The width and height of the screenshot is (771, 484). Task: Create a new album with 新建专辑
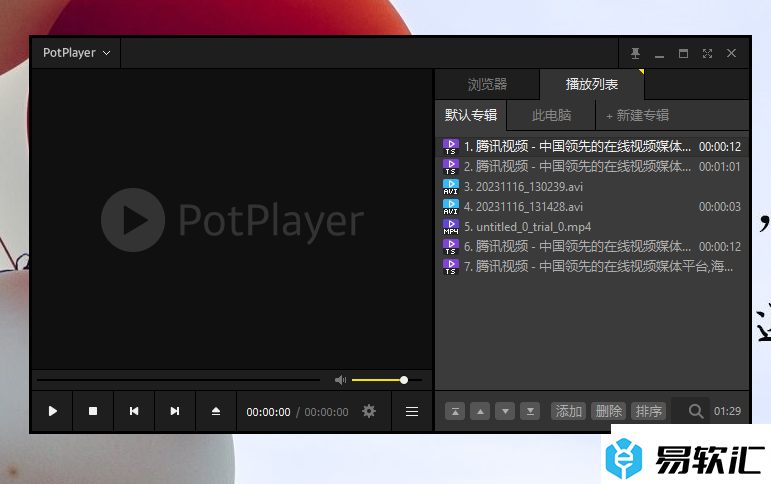pos(637,116)
